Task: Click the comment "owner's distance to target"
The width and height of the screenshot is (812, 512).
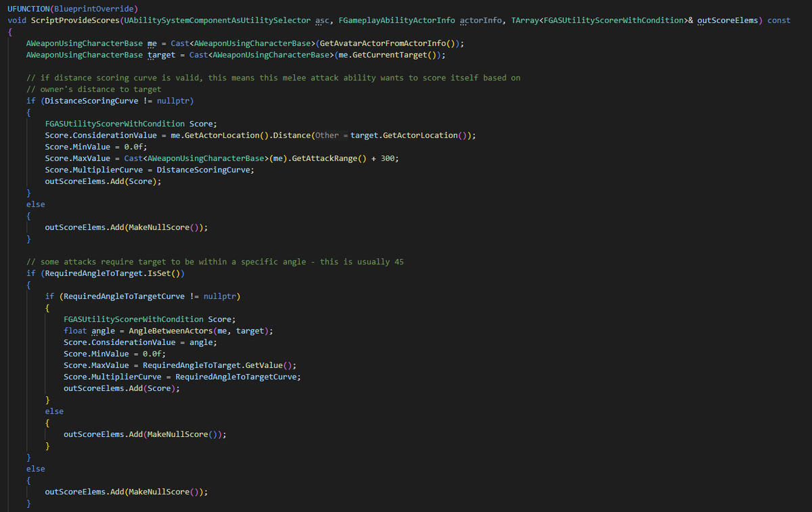Action: 94,89
